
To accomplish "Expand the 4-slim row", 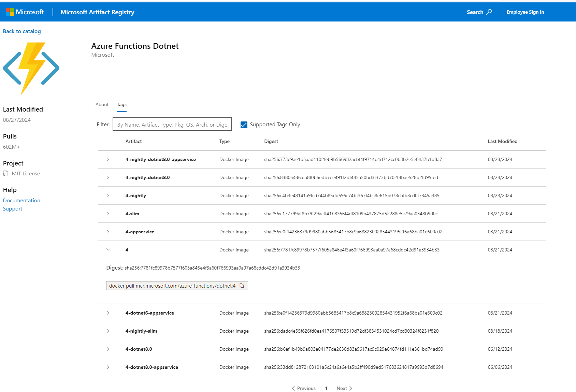I will tap(108, 214).
